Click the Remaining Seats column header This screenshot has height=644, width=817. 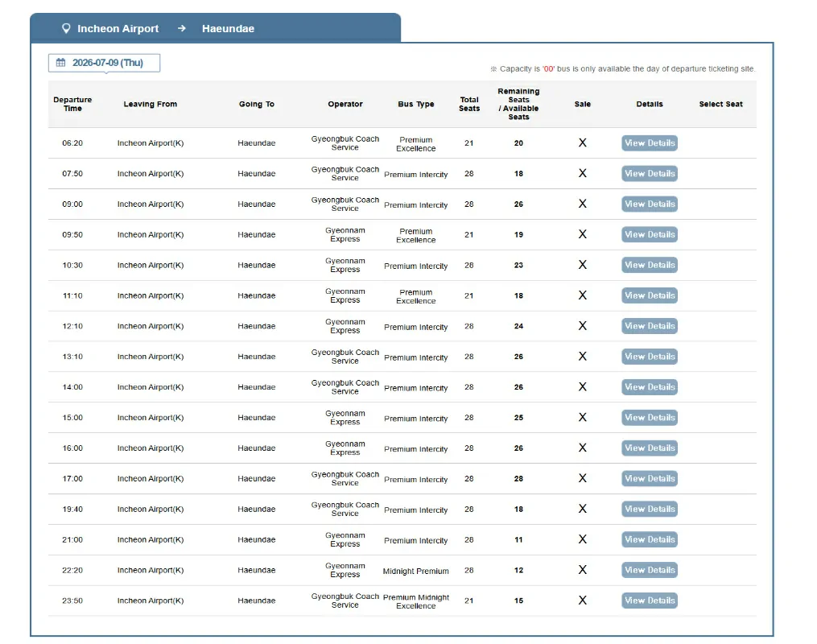(518, 104)
